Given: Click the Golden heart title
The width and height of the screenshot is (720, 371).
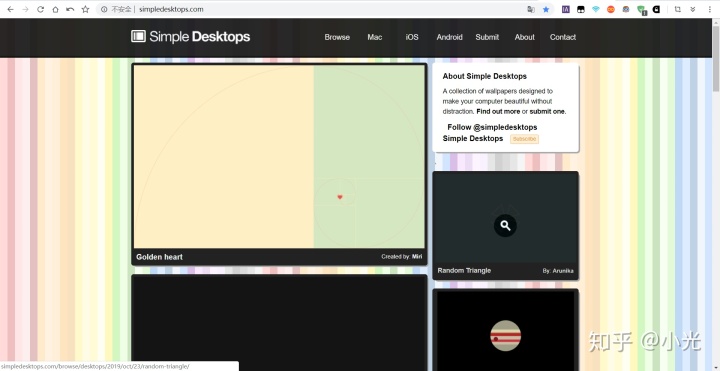Looking at the screenshot, I should [159, 257].
